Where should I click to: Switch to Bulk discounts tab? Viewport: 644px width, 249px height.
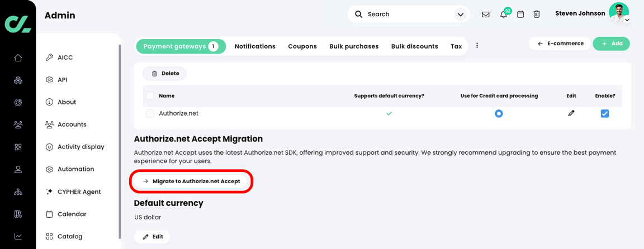pos(414,46)
